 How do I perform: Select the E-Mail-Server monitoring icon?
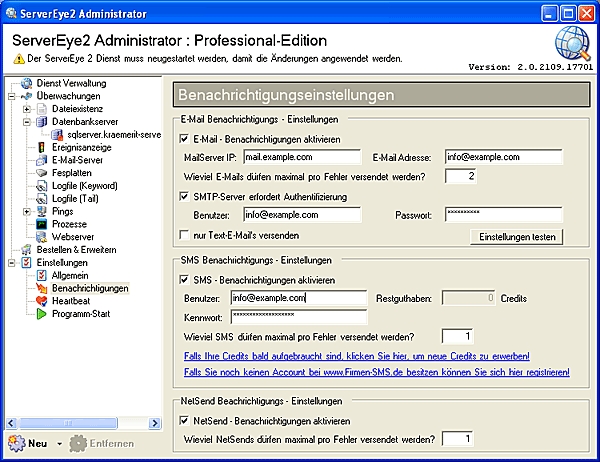42,159
